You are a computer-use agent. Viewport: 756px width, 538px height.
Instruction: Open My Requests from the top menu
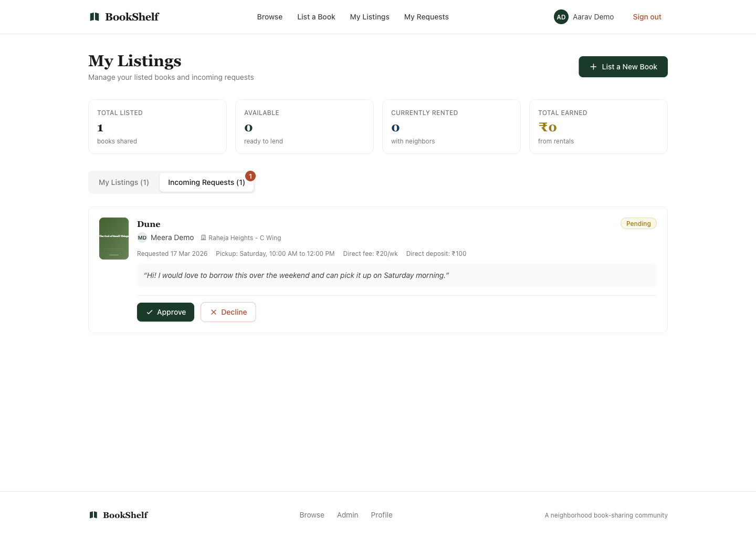[426, 17]
